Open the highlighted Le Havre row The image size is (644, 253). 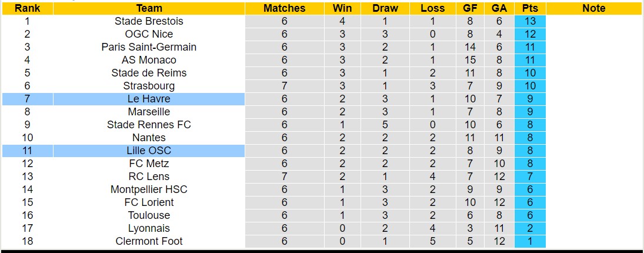click(x=149, y=99)
